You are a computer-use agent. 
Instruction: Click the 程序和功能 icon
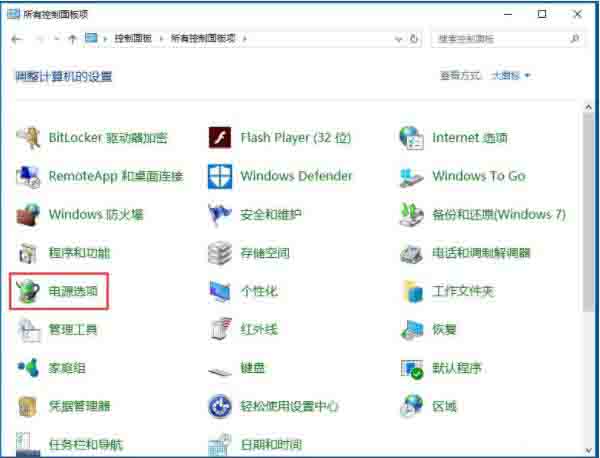coord(29,253)
